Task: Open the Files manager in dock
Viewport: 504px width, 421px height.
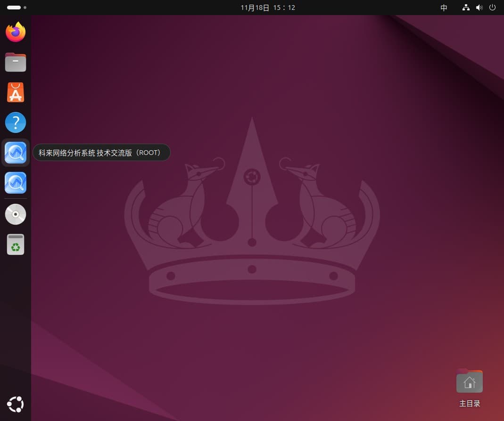Action: point(16,62)
